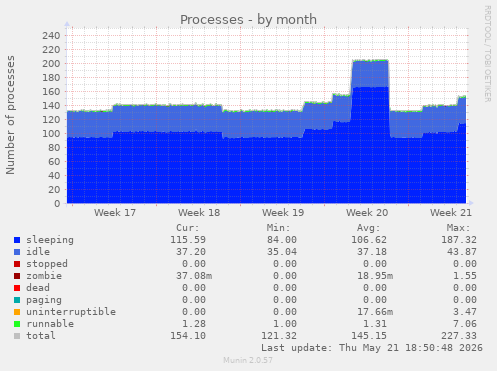
Task: Click the idle current value 37.20
Action: point(191,252)
